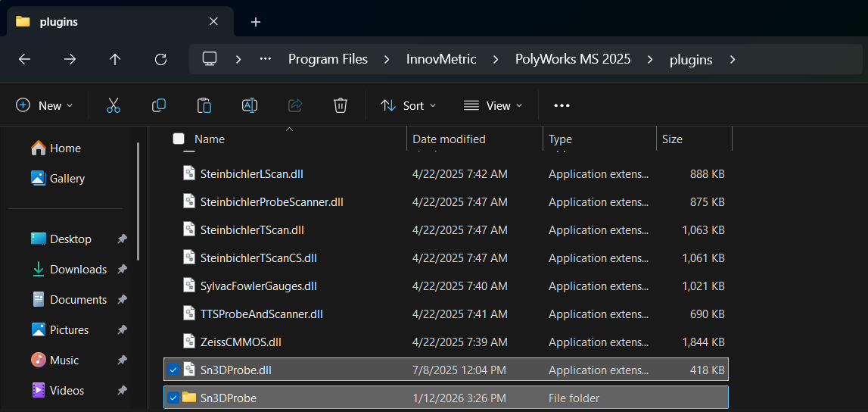Viewport: 868px width, 412px height.
Task: Sort by Name column header
Action: (x=210, y=139)
